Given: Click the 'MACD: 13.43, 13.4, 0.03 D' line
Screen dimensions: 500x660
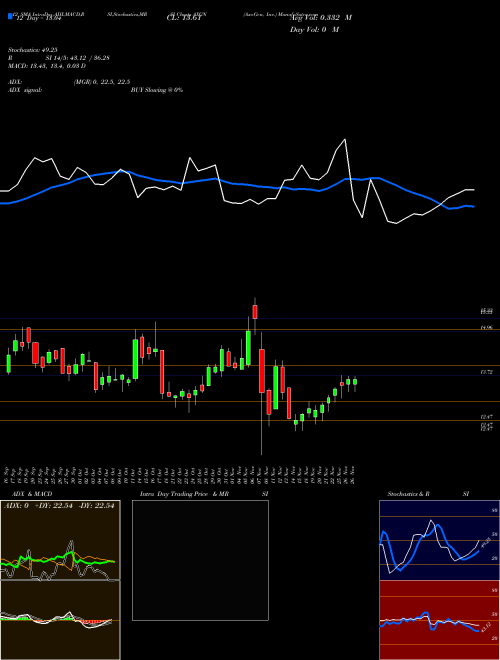Looking at the screenshot, I should 47,66.
